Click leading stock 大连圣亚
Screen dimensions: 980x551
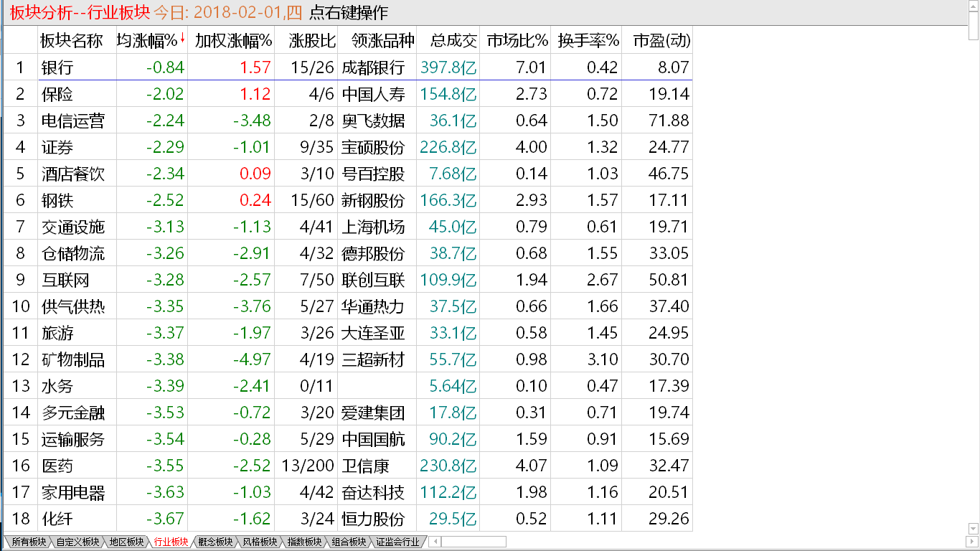point(373,333)
